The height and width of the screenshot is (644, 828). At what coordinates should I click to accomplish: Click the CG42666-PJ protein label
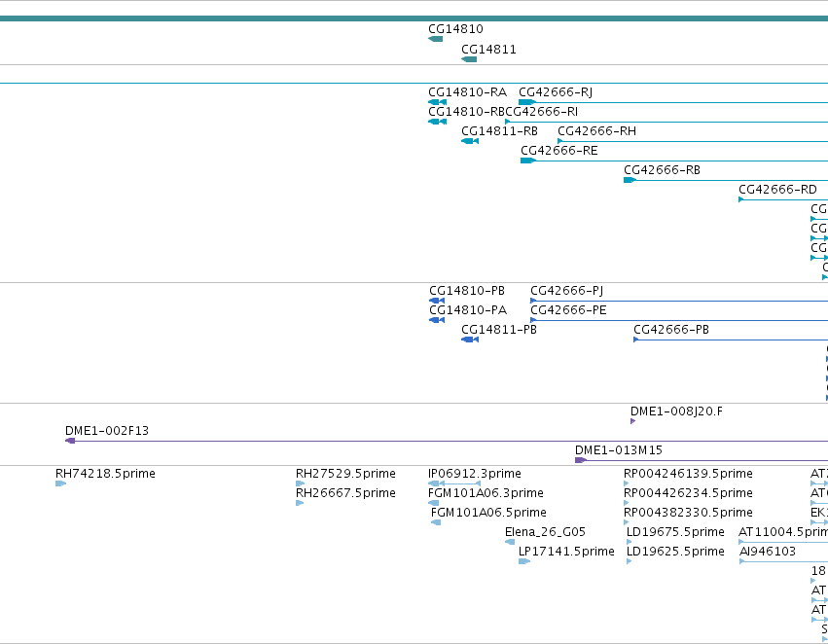point(566,291)
